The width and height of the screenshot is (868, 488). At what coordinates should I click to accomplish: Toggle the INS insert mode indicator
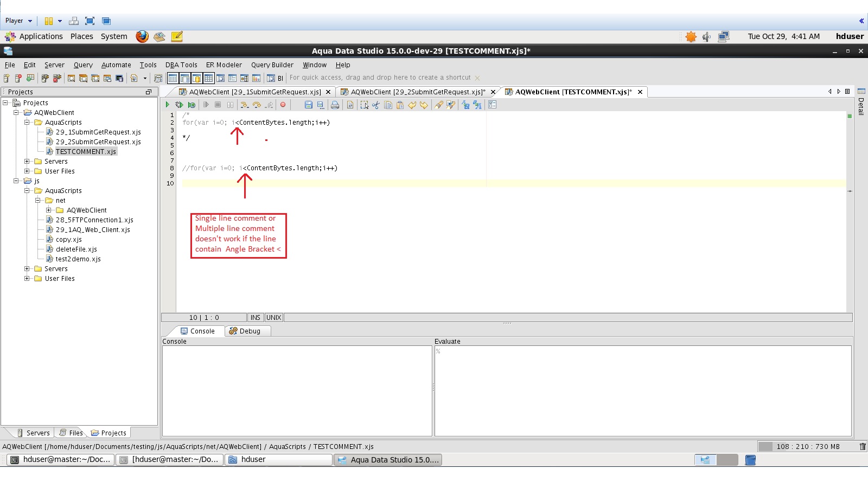pyautogui.click(x=256, y=318)
